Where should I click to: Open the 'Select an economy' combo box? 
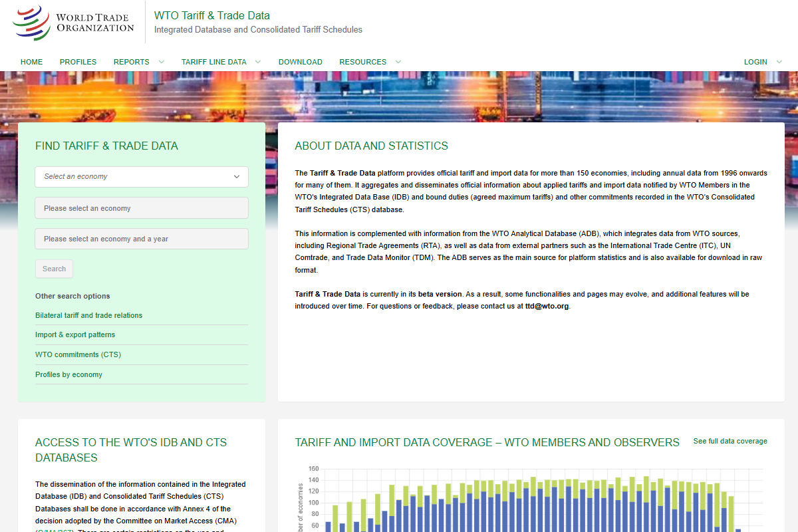(142, 177)
